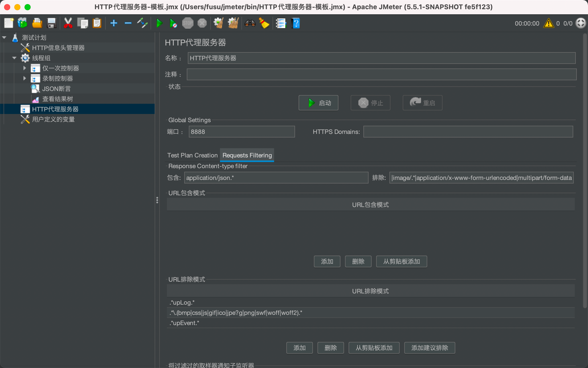Image resolution: width=588 pixels, height=368 pixels.
Task: Click the 端口 port input field
Action: click(241, 132)
